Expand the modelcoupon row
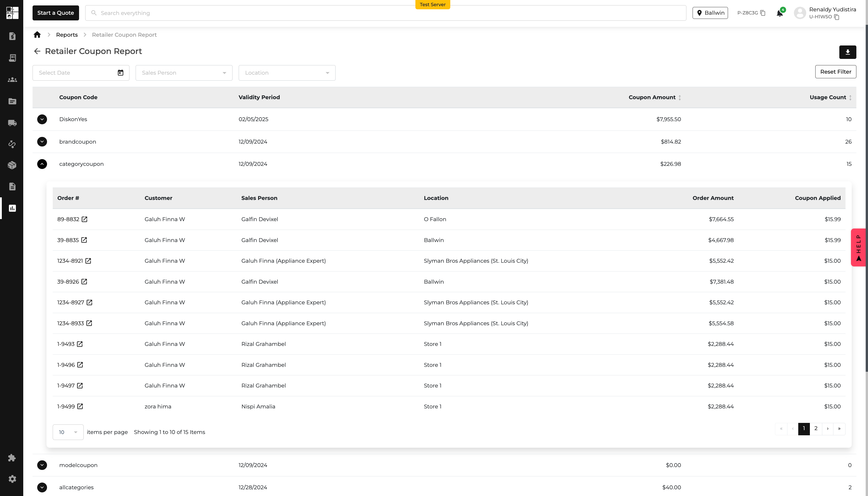Viewport: 868px width, 496px height. point(42,465)
